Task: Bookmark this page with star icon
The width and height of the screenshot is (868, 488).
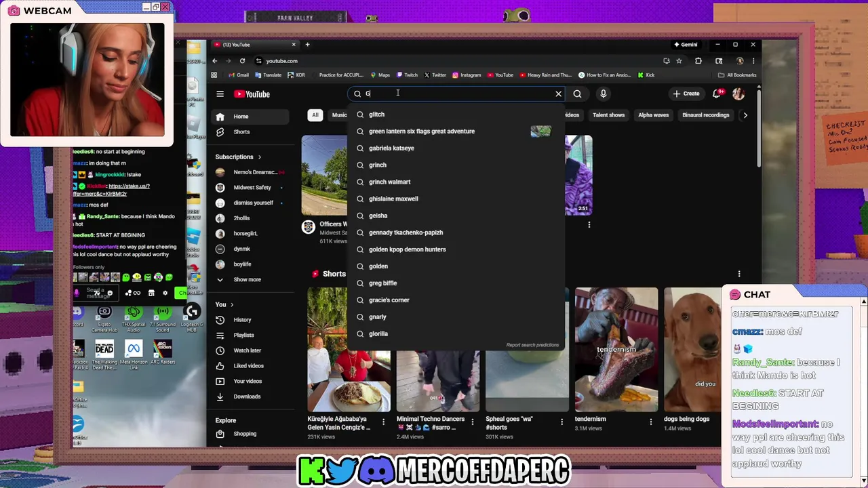Action: [x=679, y=61]
